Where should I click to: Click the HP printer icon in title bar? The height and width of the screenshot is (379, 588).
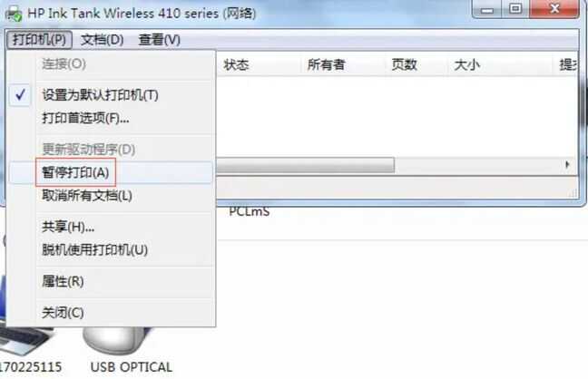pos(15,14)
